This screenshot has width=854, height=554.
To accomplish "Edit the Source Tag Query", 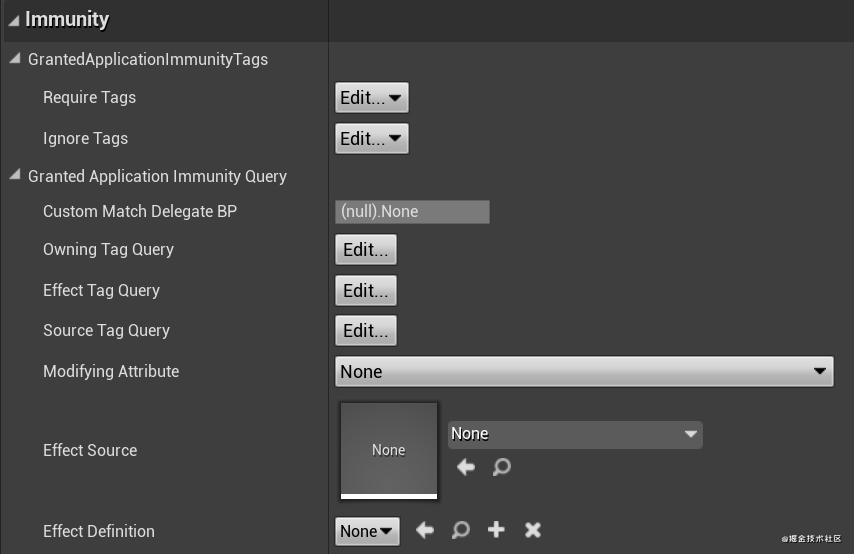I will click(x=366, y=331).
